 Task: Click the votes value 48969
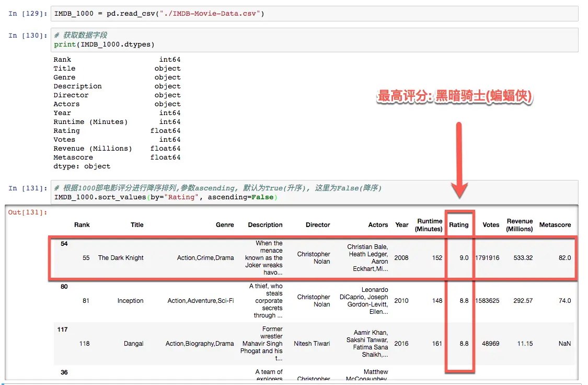[490, 343]
